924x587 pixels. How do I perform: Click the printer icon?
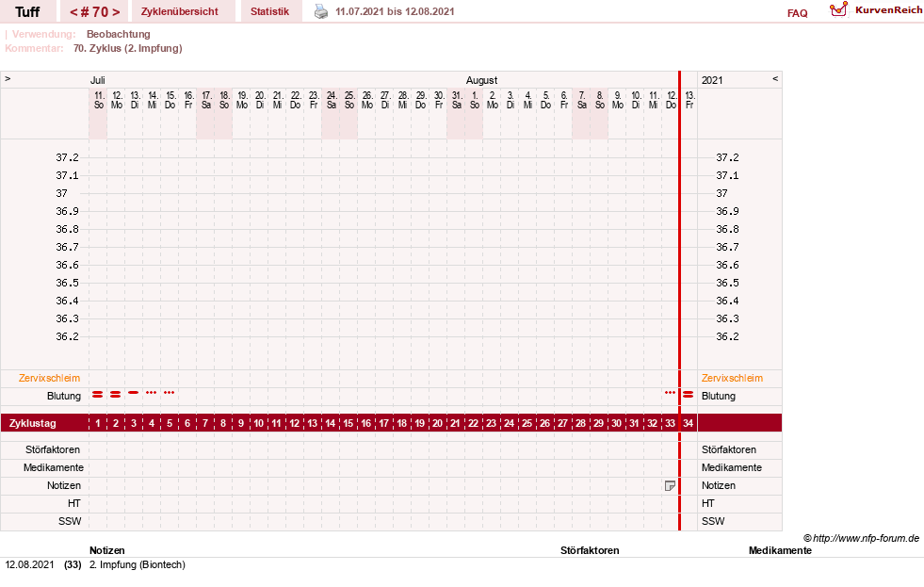pyautogui.click(x=320, y=11)
